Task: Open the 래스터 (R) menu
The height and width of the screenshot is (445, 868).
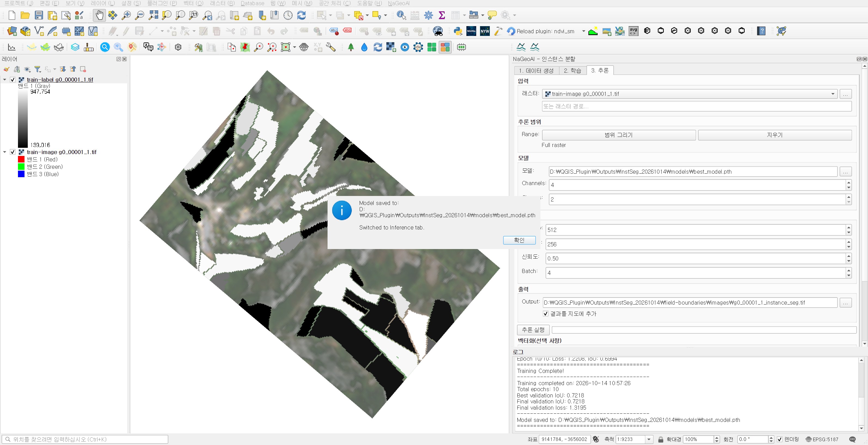Action: [222, 3]
